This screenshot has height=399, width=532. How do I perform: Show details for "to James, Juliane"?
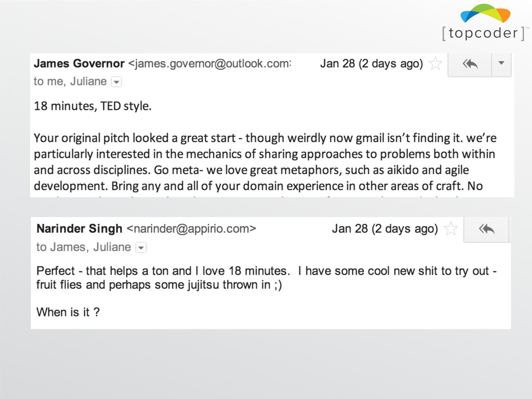click(x=141, y=248)
